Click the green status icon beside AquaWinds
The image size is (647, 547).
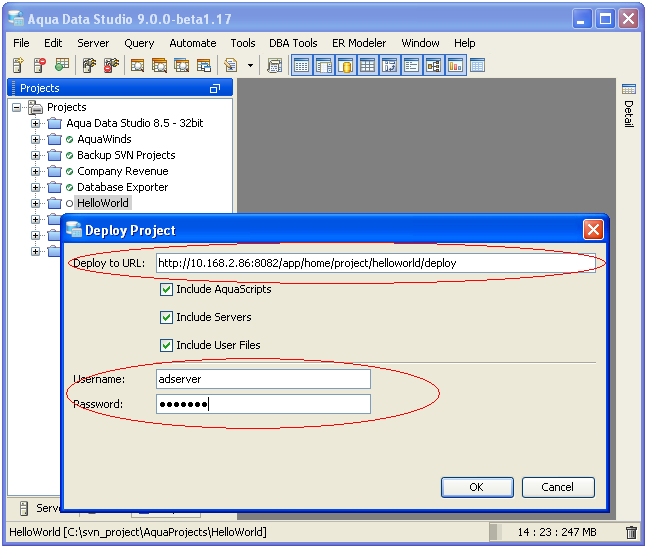69,139
